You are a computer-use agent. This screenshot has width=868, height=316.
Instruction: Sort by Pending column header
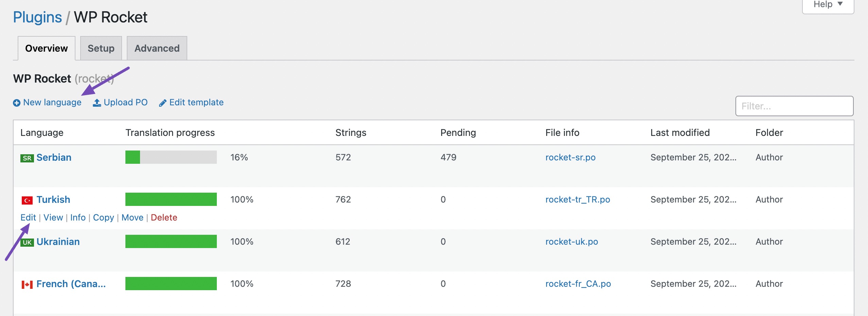(458, 133)
